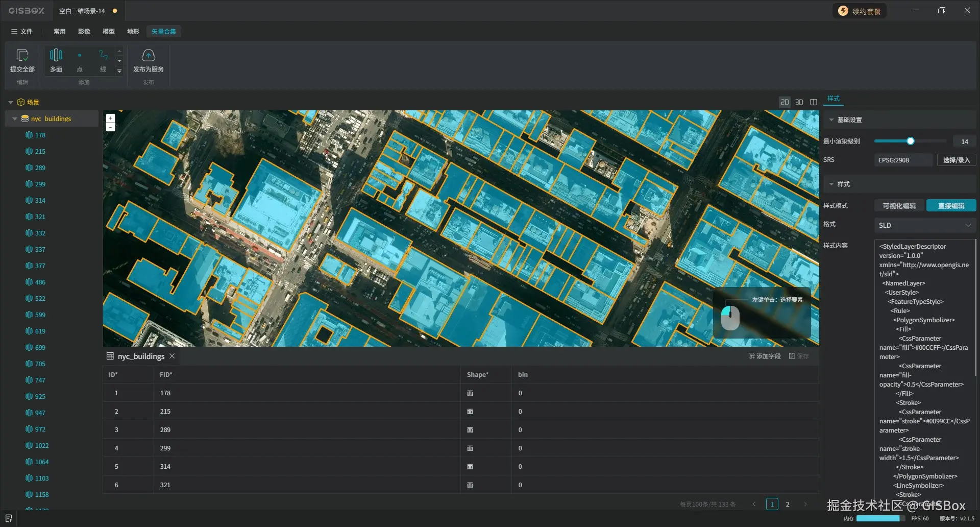This screenshot has width=980, height=527.
Task: Select feature 1103 in scene tree
Action: 42,478
